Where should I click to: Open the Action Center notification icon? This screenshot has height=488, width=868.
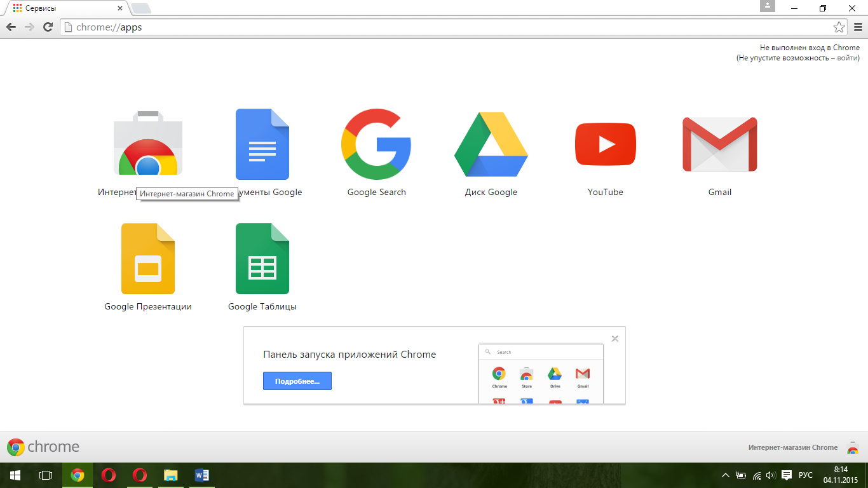[786, 475]
